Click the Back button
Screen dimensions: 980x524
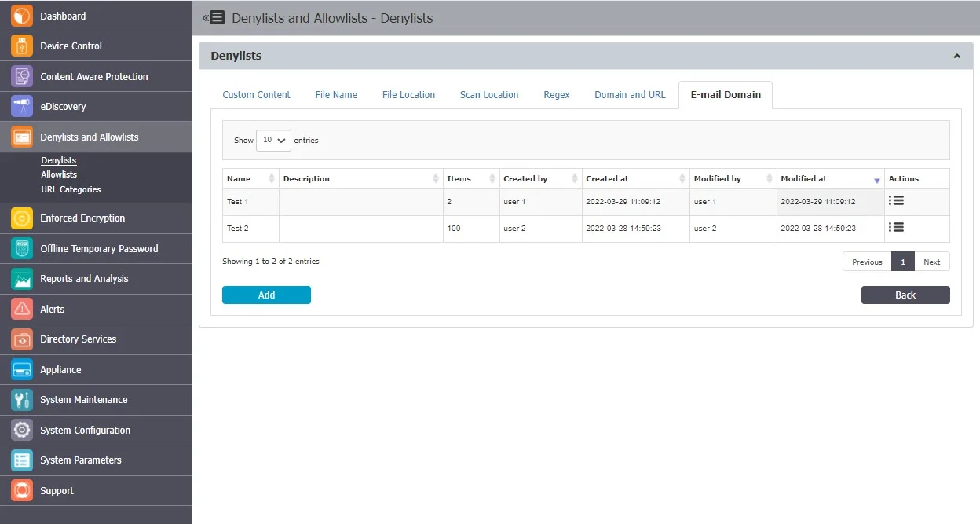coord(905,295)
